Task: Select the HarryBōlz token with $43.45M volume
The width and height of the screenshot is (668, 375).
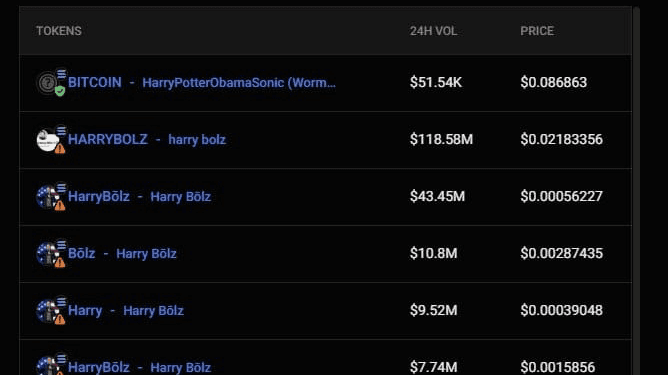Action: pyautogui.click(x=325, y=197)
